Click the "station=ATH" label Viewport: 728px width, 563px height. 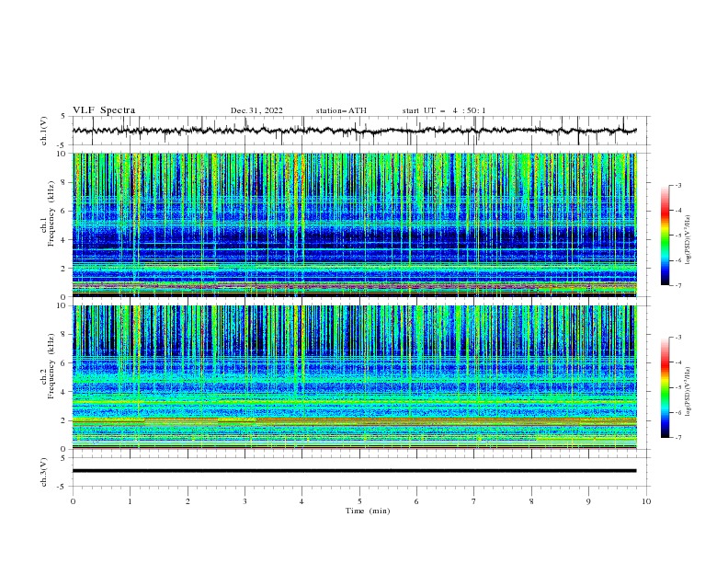341,110
